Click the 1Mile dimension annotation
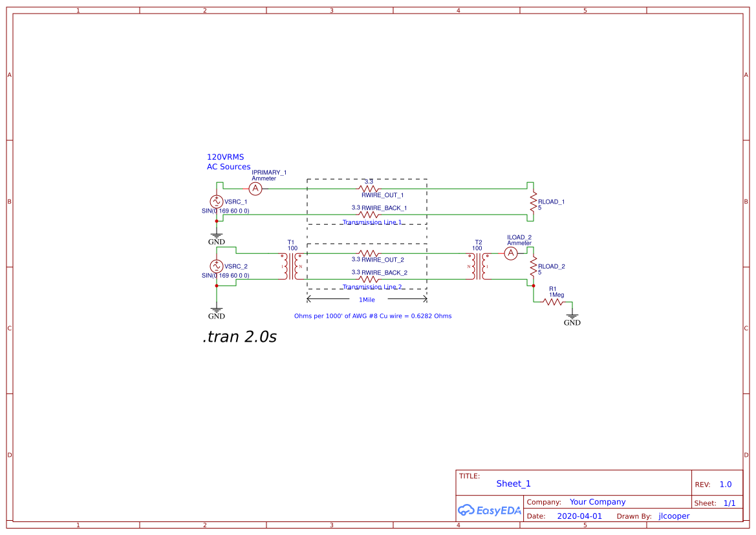The height and width of the screenshot is (535, 756). [367, 299]
